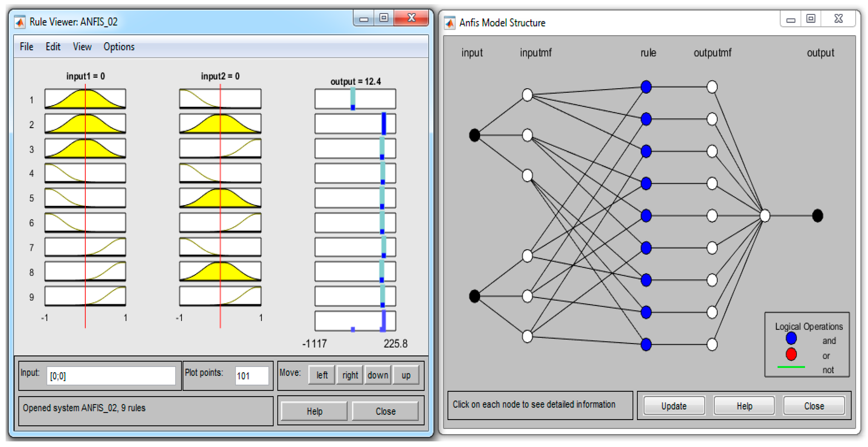Image resolution: width=868 pixels, height=447 pixels.
Task: Open the File menu
Action: click(26, 47)
